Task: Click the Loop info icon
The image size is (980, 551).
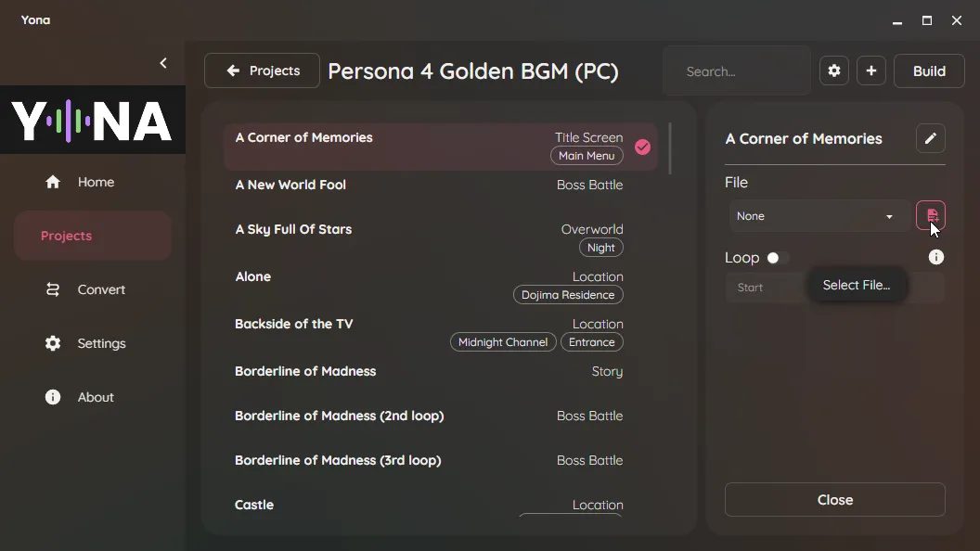Action: click(936, 257)
